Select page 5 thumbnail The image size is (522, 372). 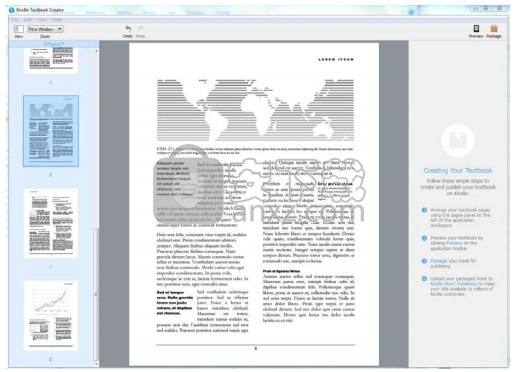[51, 60]
